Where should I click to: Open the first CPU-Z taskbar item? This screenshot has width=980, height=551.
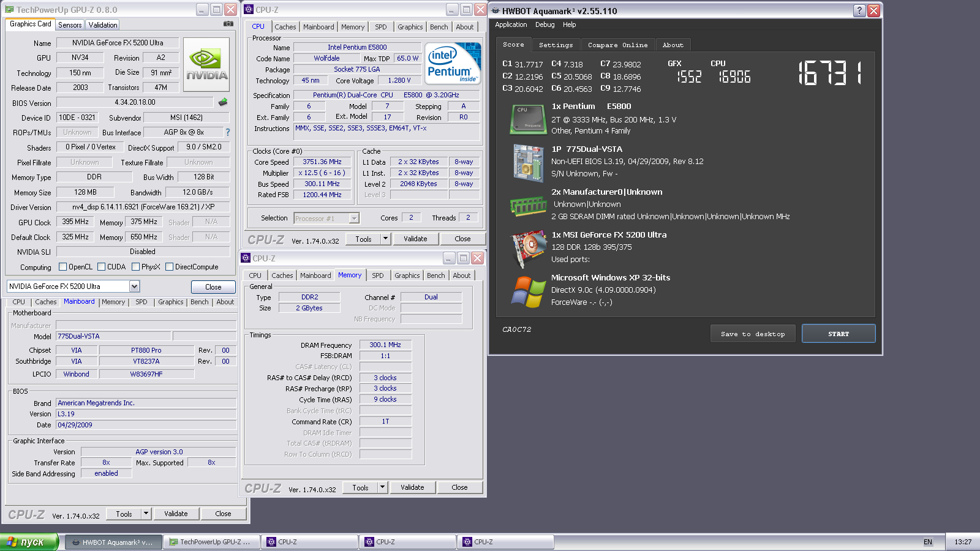click(310, 542)
